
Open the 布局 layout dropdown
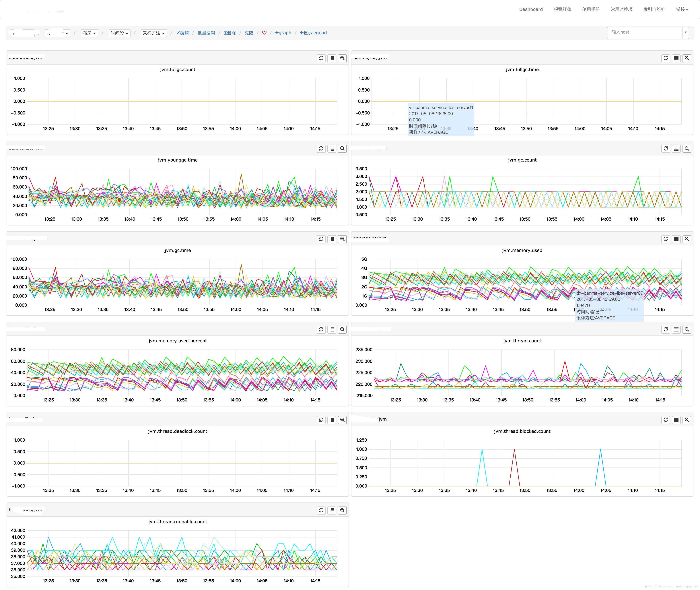89,33
